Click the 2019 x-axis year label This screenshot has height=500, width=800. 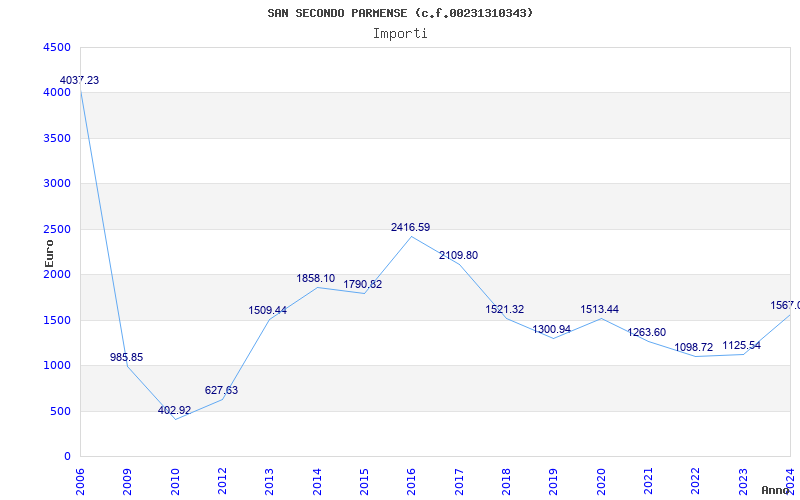(554, 482)
